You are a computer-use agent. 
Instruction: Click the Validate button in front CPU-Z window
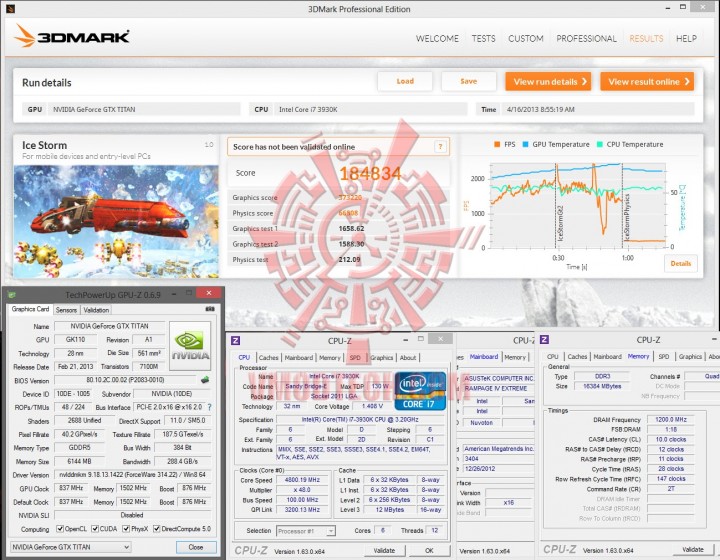pos(384,550)
